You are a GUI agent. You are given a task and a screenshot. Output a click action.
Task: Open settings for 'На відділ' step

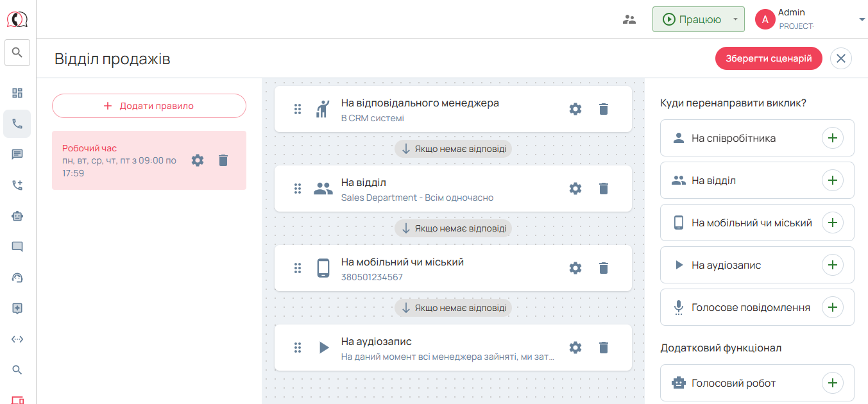(x=575, y=189)
